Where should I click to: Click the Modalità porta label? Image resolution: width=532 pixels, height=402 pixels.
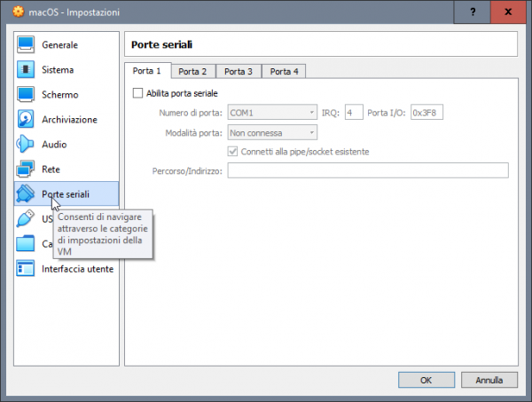(x=193, y=133)
